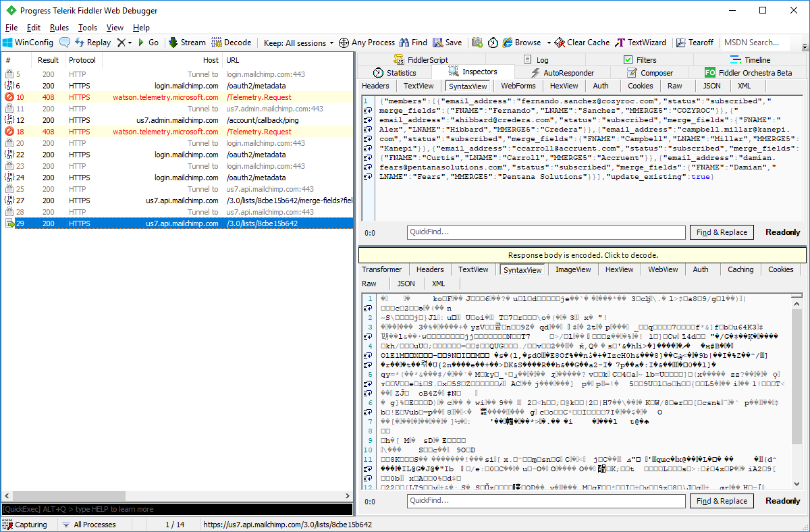The height and width of the screenshot is (532, 810).
Task: Click the response body decode banner
Action: [582, 255]
